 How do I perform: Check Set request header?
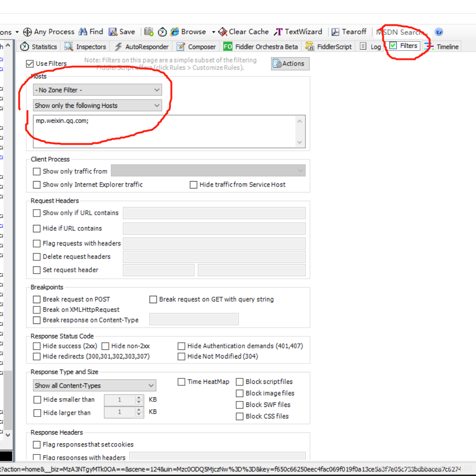click(x=37, y=270)
